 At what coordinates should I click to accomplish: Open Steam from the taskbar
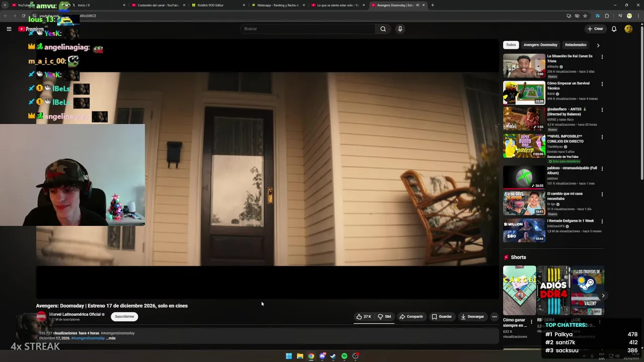click(333, 356)
